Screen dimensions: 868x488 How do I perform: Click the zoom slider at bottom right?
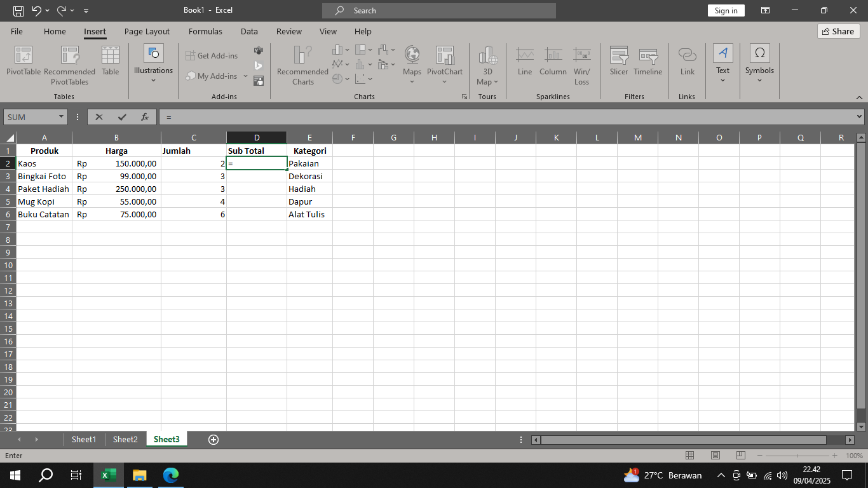pos(797,455)
